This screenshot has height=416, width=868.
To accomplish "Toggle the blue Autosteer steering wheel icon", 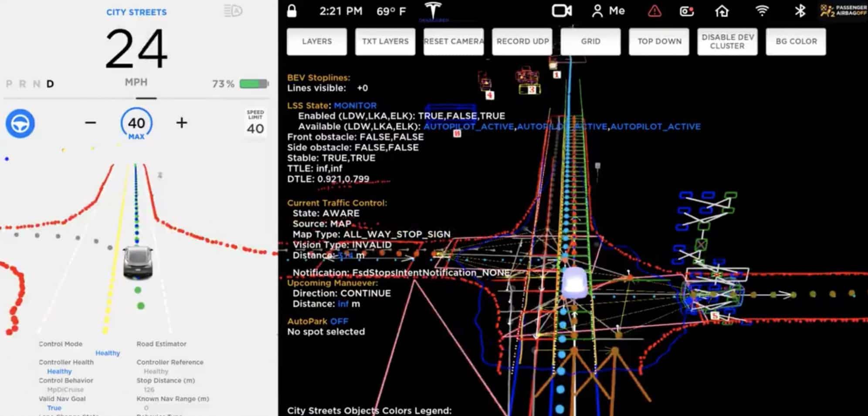I will point(20,124).
